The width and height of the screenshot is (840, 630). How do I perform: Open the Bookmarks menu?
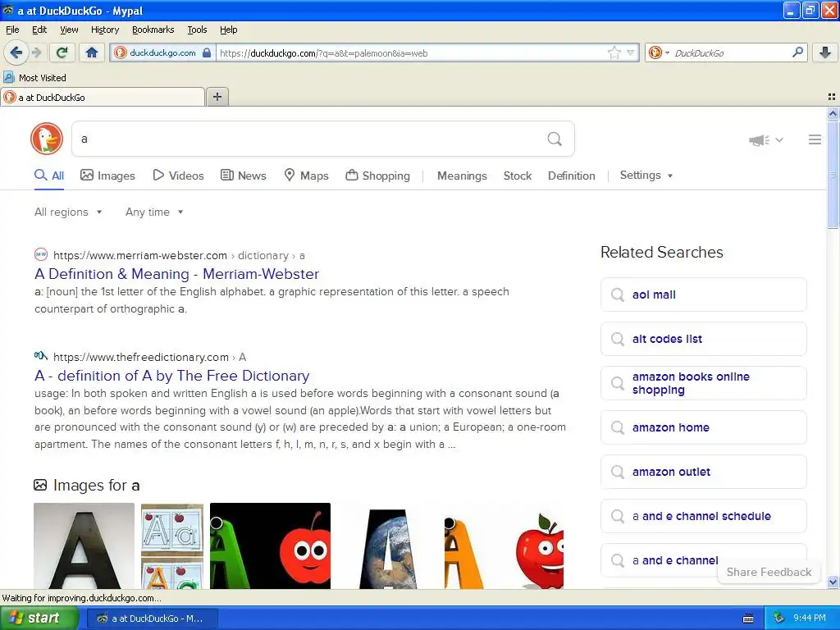coord(153,30)
